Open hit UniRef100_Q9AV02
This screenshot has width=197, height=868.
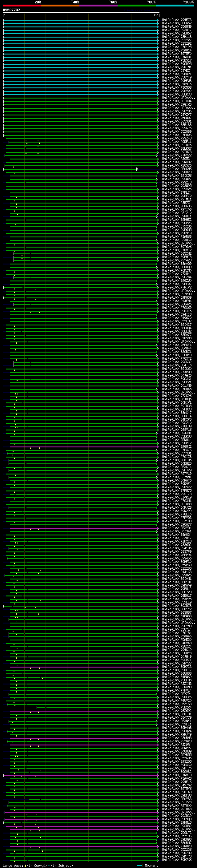(177, 91)
